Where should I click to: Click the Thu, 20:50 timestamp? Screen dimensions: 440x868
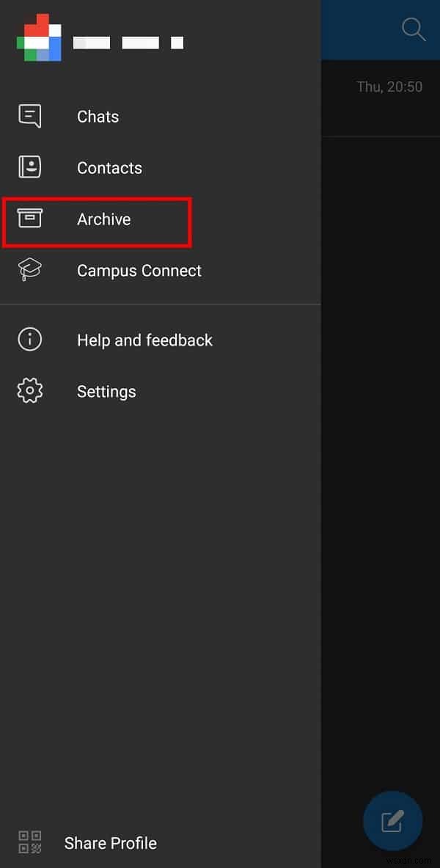pyautogui.click(x=389, y=87)
